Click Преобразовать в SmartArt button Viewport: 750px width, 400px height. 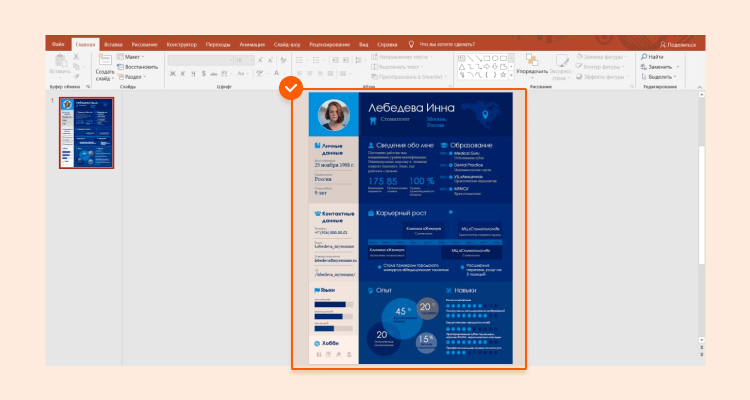pyautogui.click(x=409, y=77)
